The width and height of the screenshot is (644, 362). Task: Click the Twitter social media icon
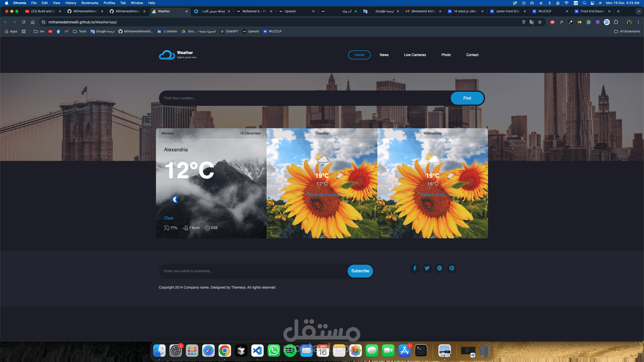pyautogui.click(x=427, y=268)
